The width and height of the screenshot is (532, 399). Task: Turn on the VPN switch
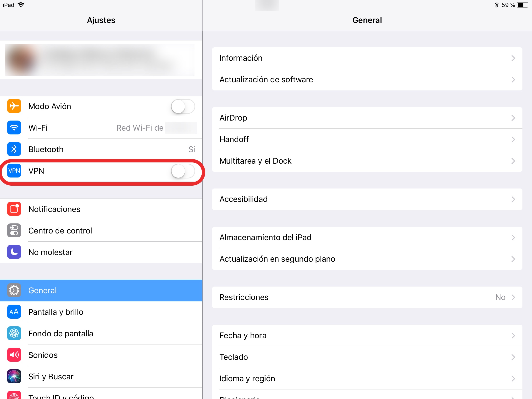coord(183,171)
